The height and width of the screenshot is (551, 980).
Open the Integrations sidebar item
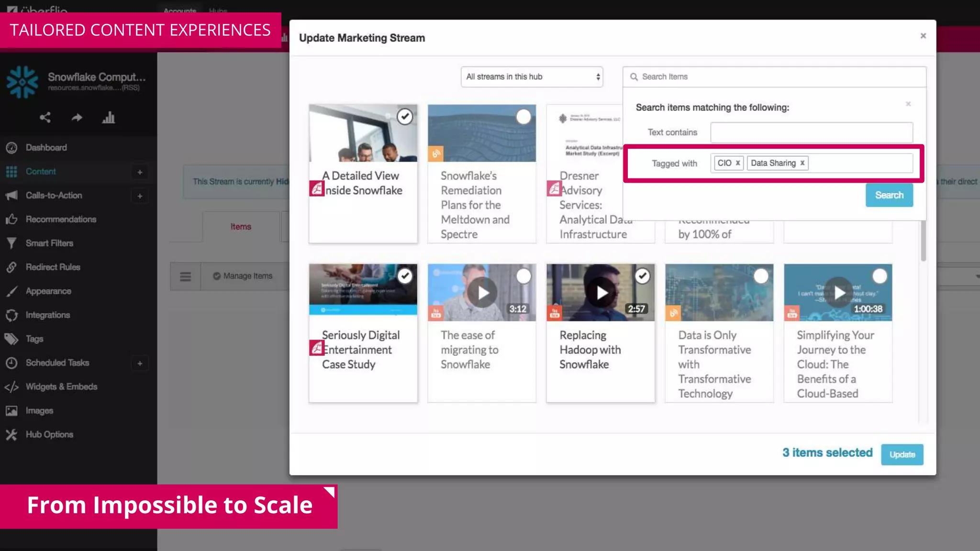click(x=48, y=315)
